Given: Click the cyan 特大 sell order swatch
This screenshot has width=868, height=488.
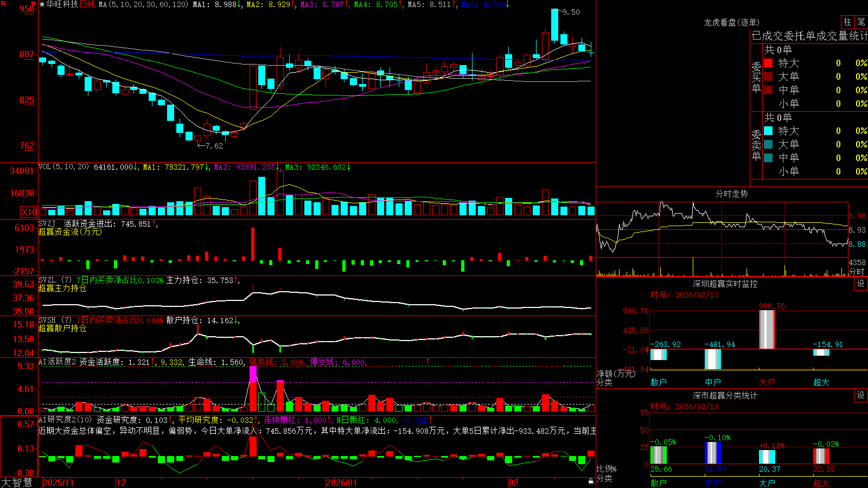Looking at the screenshot, I should tap(768, 131).
